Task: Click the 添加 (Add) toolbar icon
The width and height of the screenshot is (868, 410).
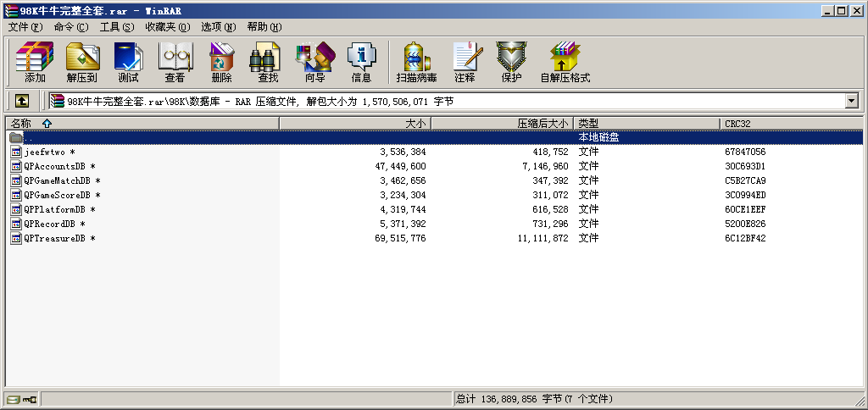Action: tap(35, 62)
